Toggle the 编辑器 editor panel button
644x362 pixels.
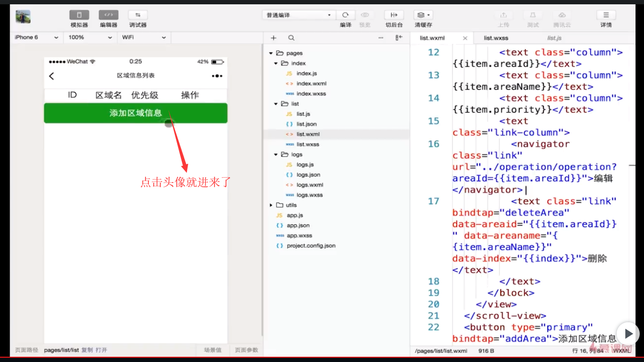(109, 15)
